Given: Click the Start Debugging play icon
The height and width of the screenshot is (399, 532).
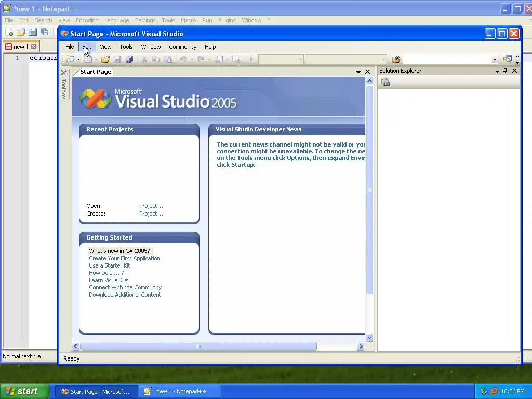Looking at the screenshot, I should click(251, 59).
